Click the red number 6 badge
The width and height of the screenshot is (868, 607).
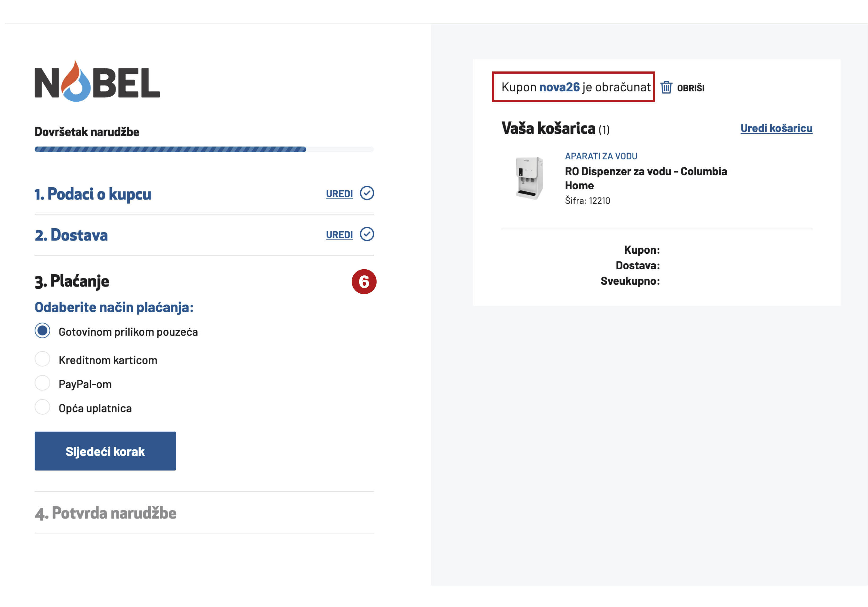(x=364, y=281)
